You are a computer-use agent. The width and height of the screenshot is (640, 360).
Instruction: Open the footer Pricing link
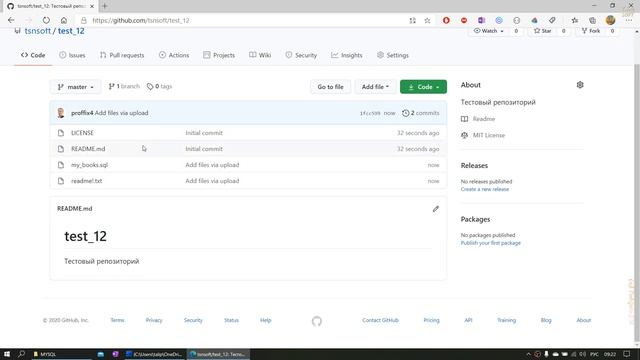[x=431, y=320]
